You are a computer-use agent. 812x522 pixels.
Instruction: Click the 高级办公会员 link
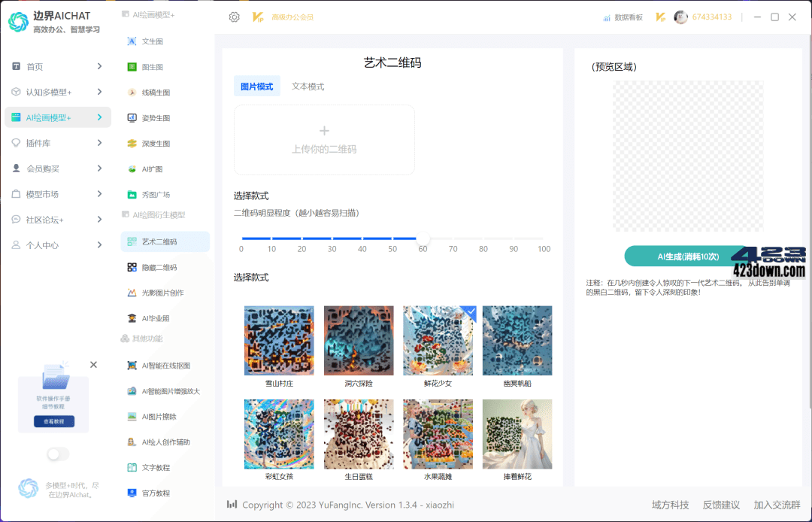292,17
